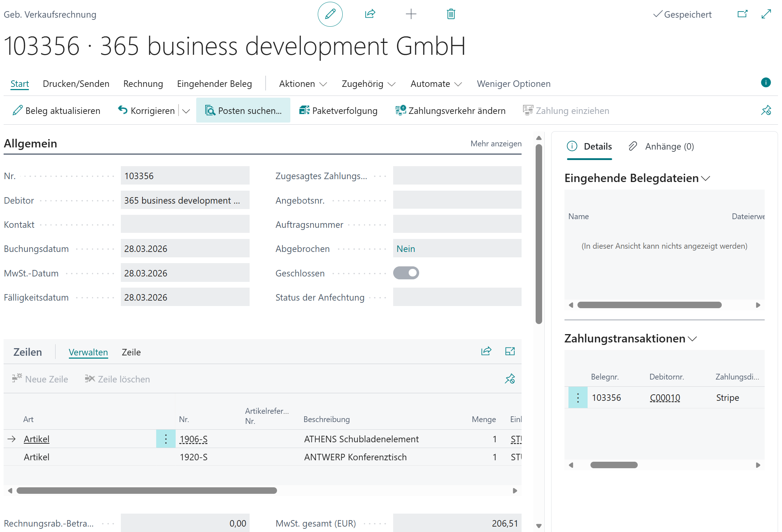This screenshot has width=782, height=532.
Task: Click debitor number C00010 link
Action: (665, 398)
